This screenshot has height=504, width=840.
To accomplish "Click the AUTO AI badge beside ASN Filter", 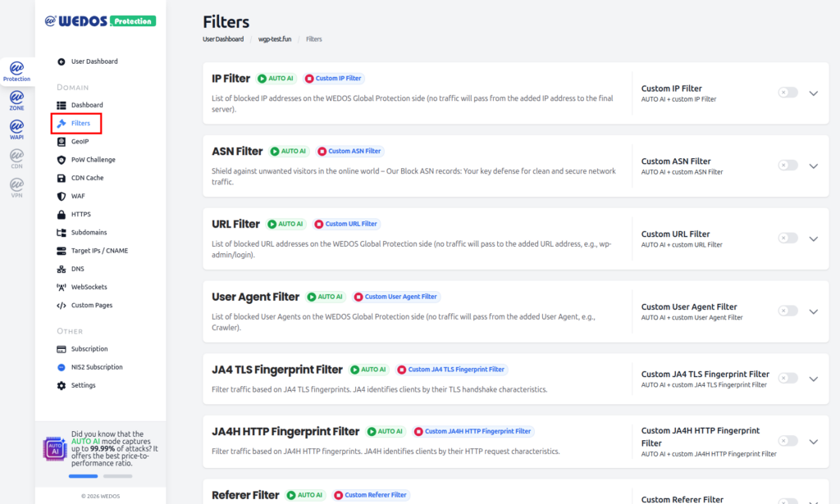I will 289,152.
